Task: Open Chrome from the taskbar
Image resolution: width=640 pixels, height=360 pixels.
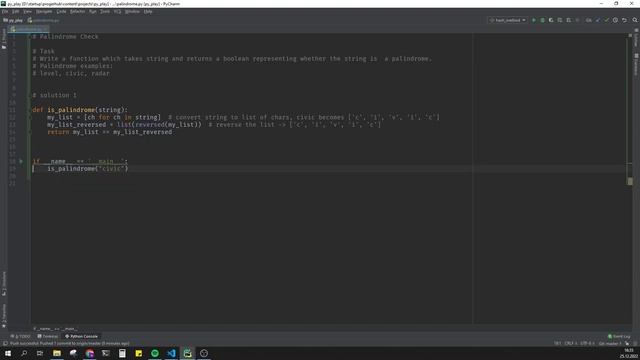Action: click(x=89, y=353)
